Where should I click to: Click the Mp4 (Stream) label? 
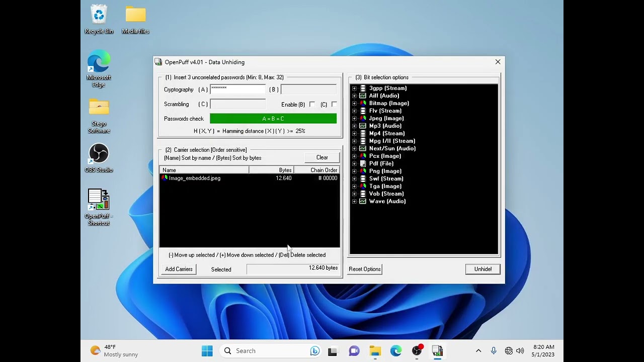(x=387, y=133)
